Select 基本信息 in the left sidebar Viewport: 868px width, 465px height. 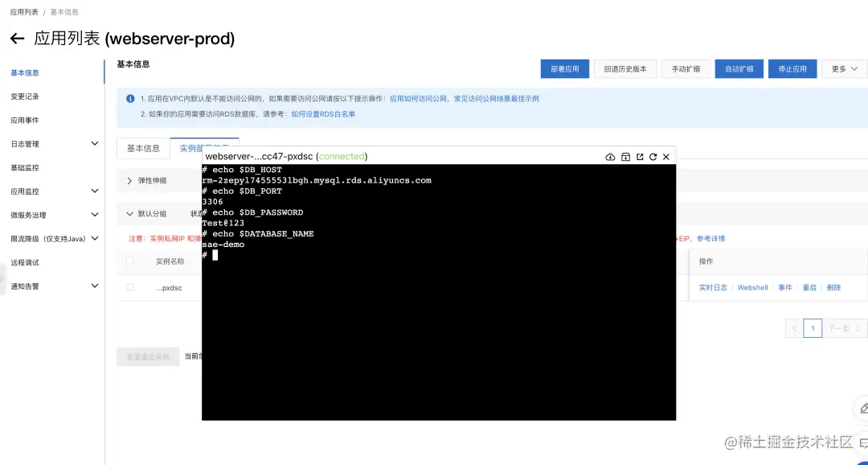[x=25, y=72]
